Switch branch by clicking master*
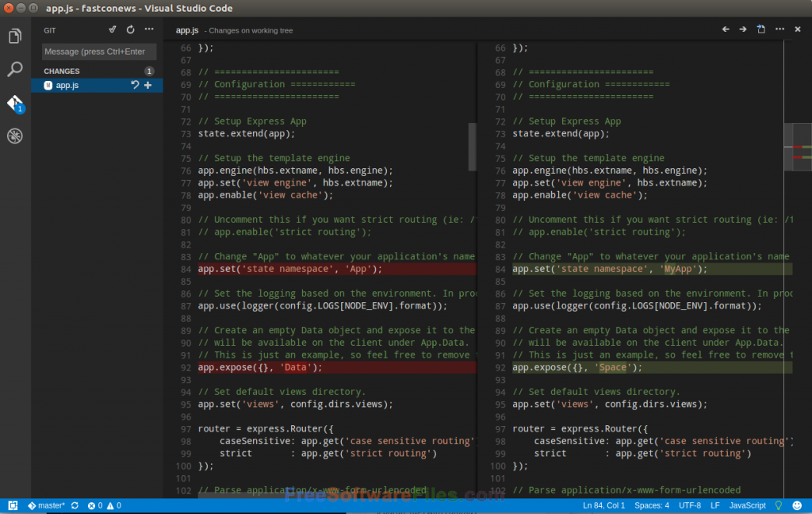This screenshot has height=514, width=812. click(x=46, y=504)
